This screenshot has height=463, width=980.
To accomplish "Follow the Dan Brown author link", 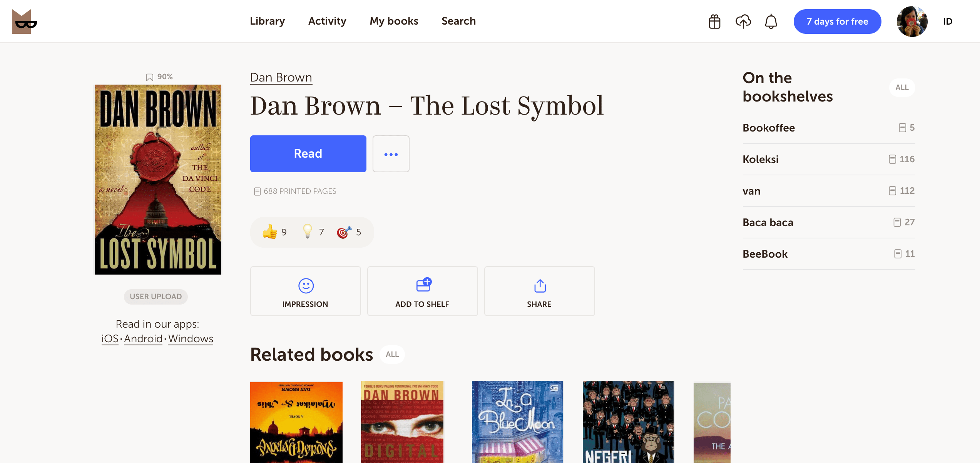I will 281,77.
